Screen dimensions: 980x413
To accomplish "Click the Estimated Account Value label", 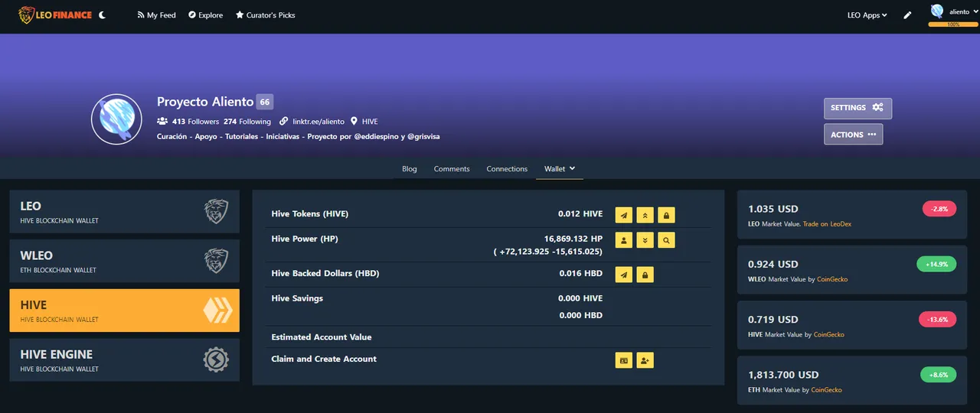I will coord(322,337).
